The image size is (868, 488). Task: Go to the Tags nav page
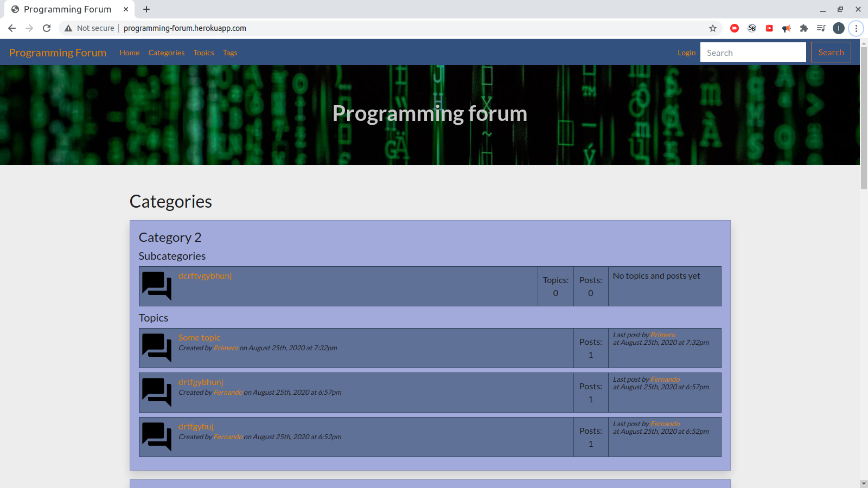pos(230,53)
